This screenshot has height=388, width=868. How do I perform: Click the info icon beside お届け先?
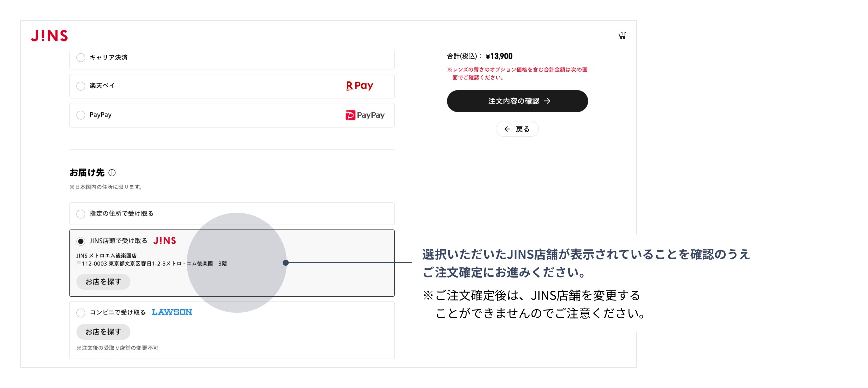pyautogui.click(x=112, y=173)
